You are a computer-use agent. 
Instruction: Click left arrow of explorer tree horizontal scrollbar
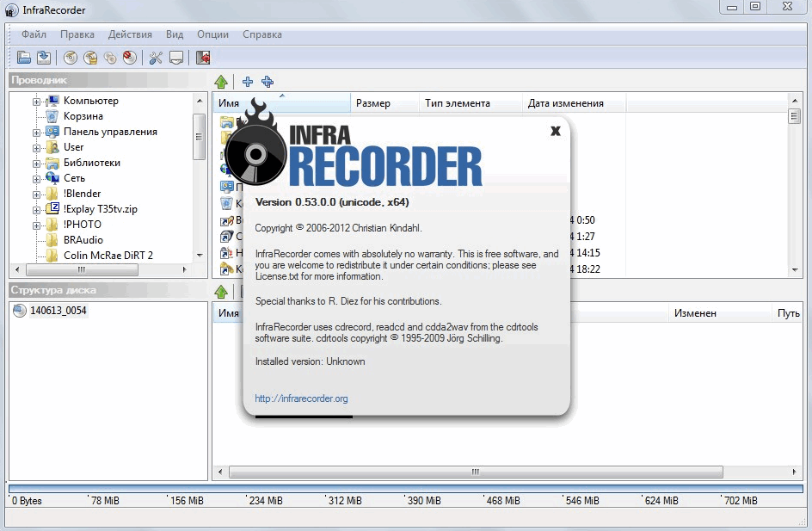tap(17, 269)
